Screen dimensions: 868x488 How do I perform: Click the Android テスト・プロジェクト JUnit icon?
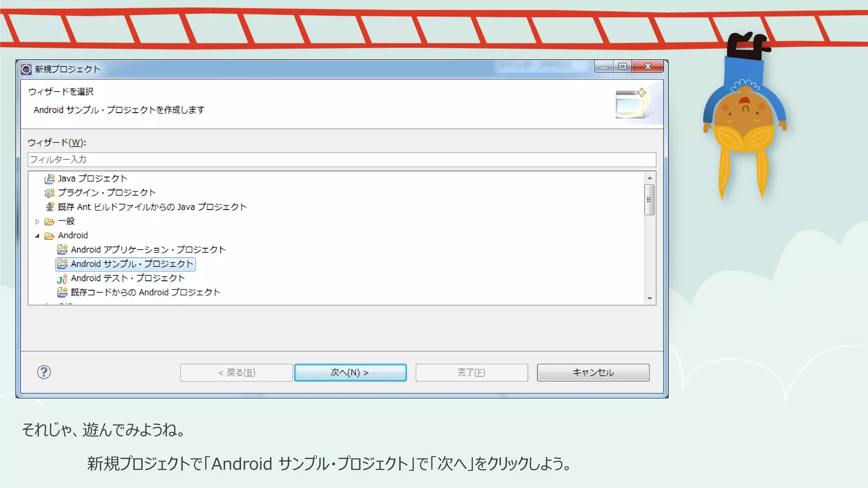(62, 278)
